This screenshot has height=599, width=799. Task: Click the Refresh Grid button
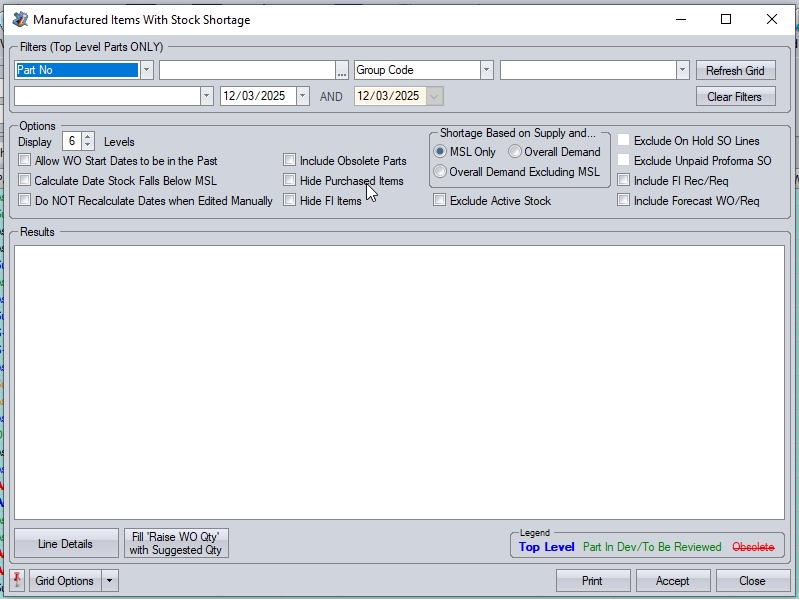(x=735, y=71)
